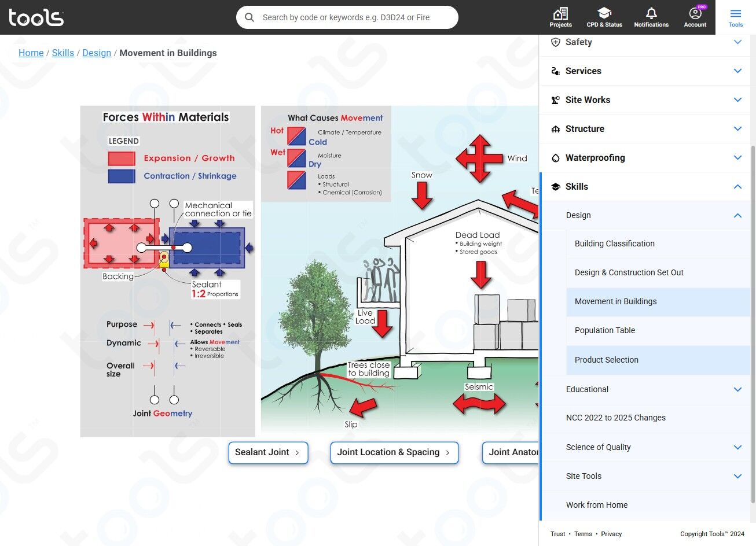756x546 pixels.
Task: Open Design & Construction Set Out
Action: tap(658, 273)
